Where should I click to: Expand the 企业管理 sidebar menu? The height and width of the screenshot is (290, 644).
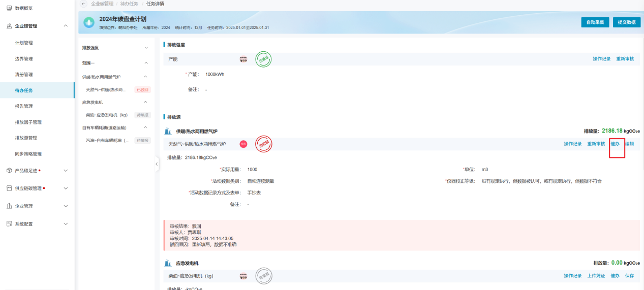65,206
